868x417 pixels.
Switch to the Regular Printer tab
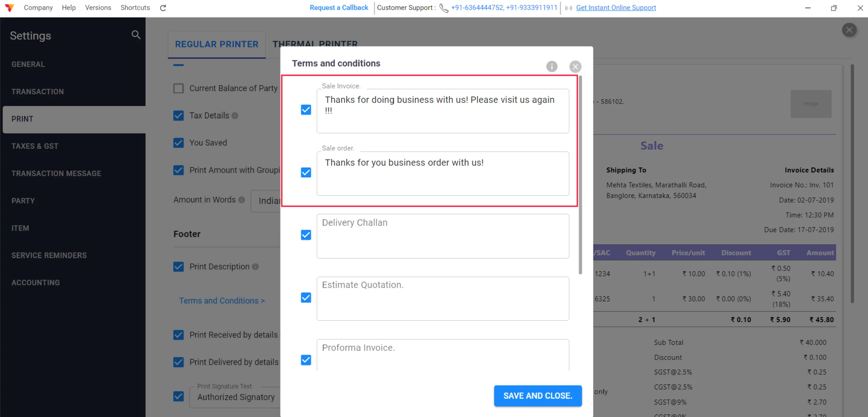click(x=216, y=44)
